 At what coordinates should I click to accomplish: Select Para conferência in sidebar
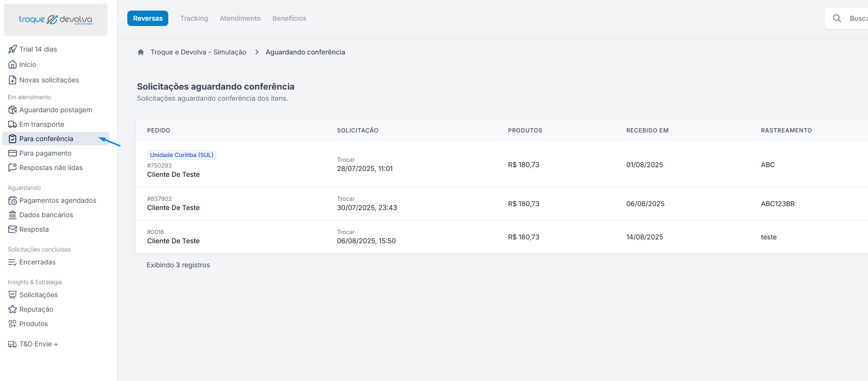[56, 139]
